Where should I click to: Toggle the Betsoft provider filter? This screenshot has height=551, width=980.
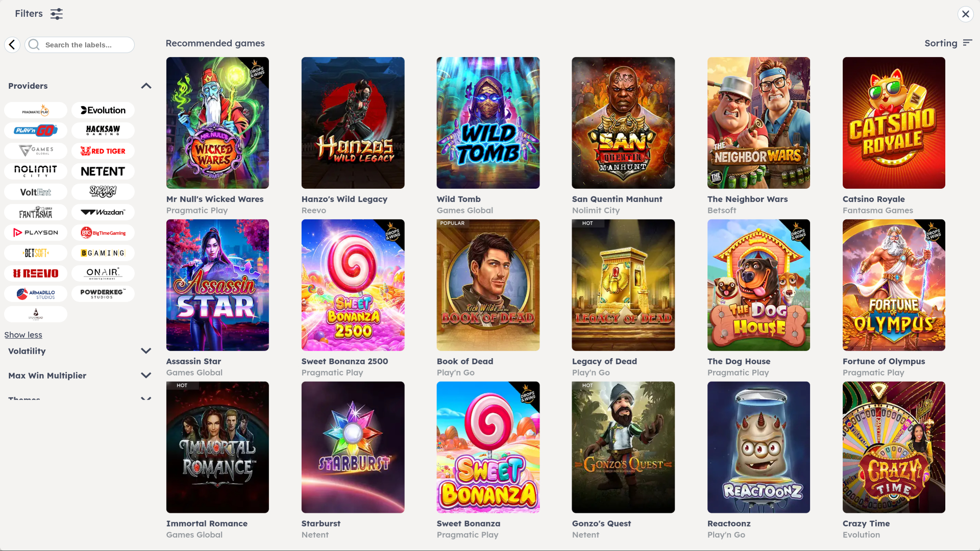click(36, 253)
